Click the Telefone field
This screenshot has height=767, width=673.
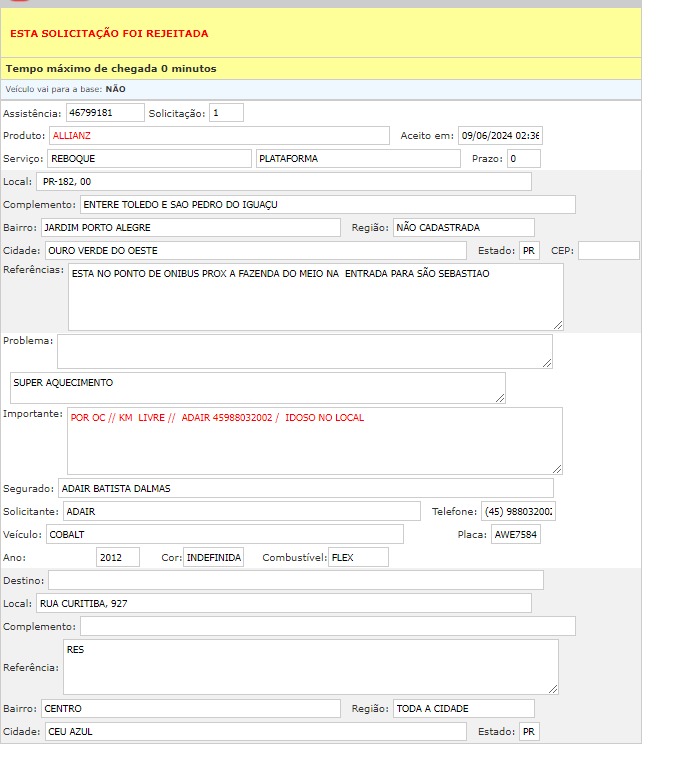click(x=517, y=511)
